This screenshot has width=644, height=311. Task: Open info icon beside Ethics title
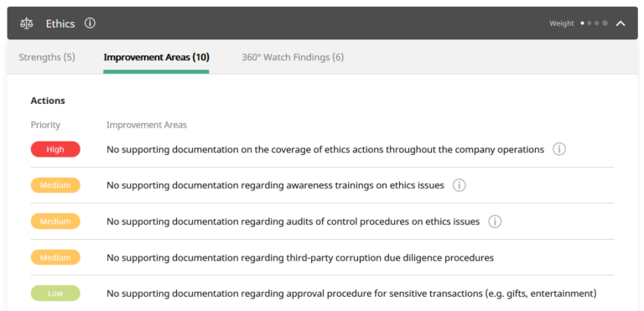pyautogui.click(x=90, y=23)
